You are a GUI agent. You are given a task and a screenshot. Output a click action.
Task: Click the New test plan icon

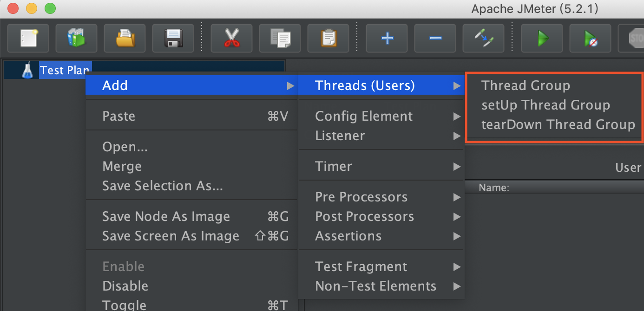pyautogui.click(x=28, y=38)
